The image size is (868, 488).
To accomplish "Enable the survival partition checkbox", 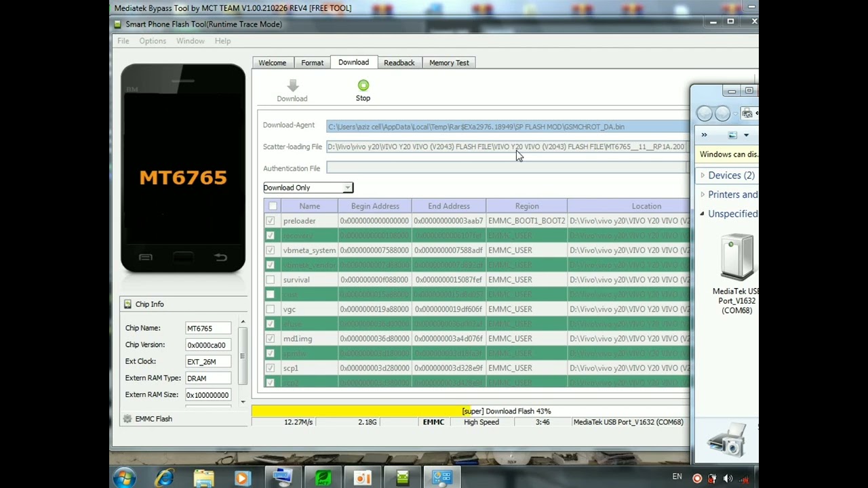I will click(x=271, y=280).
